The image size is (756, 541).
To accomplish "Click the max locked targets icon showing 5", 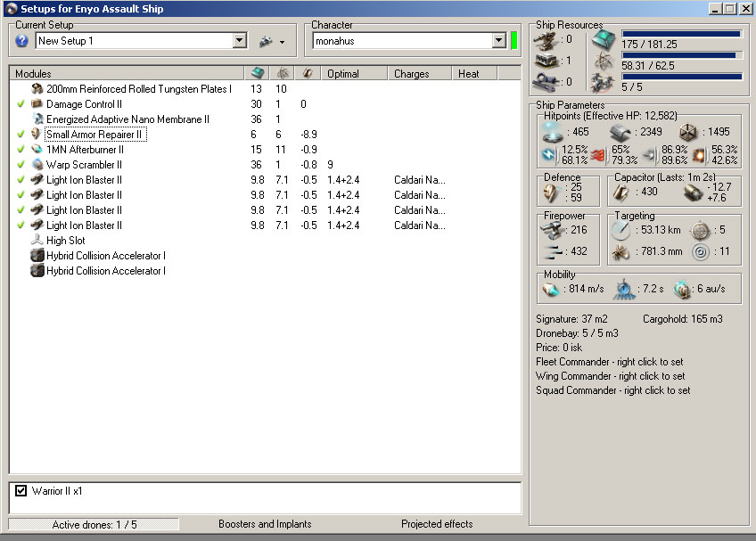I will coord(700,231).
